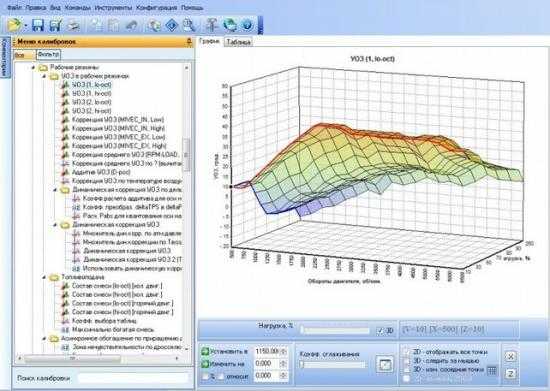Collapse Динамическая коррекция УОЗ по давл. folder
Viewport: 550px width, 391px height.
pyautogui.click(x=55, y=190)
